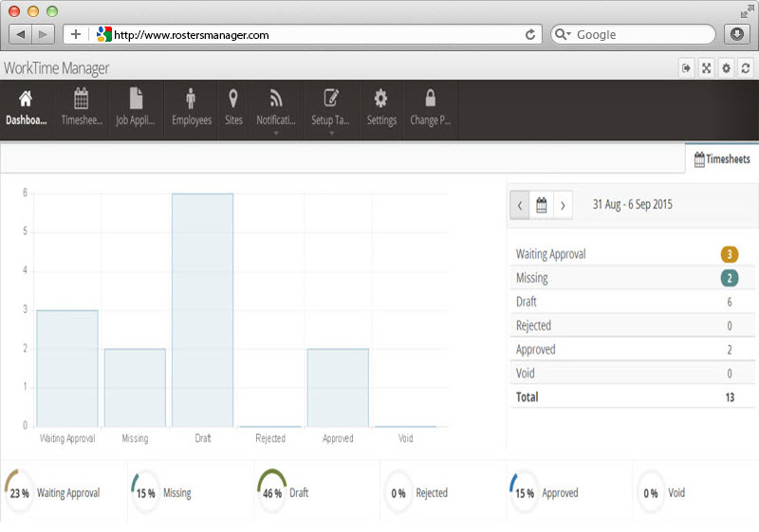Go forward with browser forward arrow
The image size is (759, 532).
(43, 34)
